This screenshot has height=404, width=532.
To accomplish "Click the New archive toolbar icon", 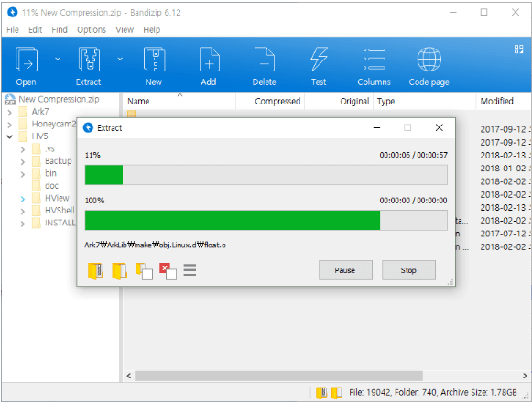I will click(x=154, y=60).
